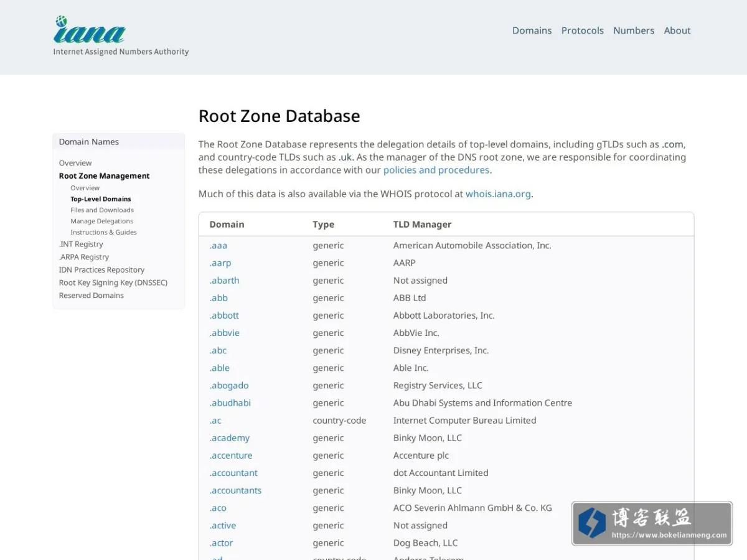Image resolution: width=747 pixels, height=560 pixels.
Task: Click the 'Root Zone Database' heading
Action: (280, 116)
